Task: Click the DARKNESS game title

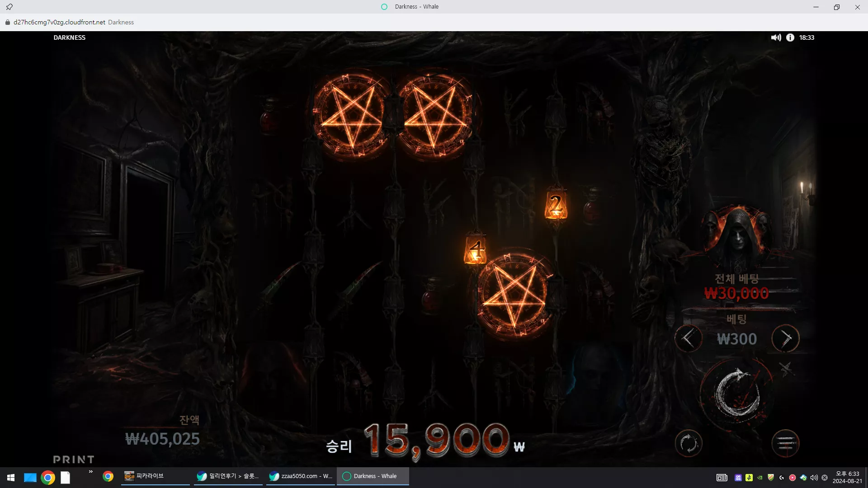Action: tap(69, 38)
